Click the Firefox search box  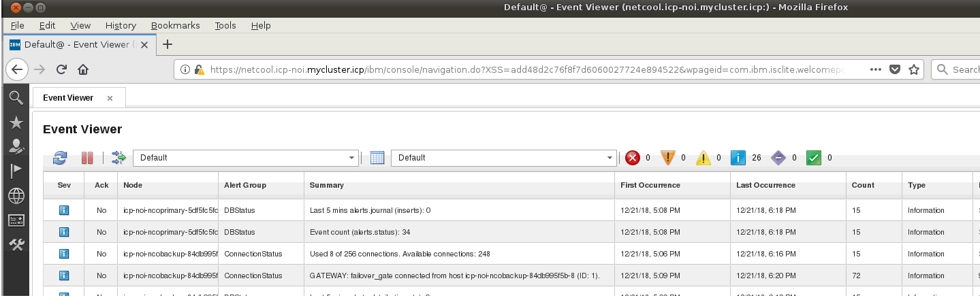pyautogui.click(x=955, y=69)
